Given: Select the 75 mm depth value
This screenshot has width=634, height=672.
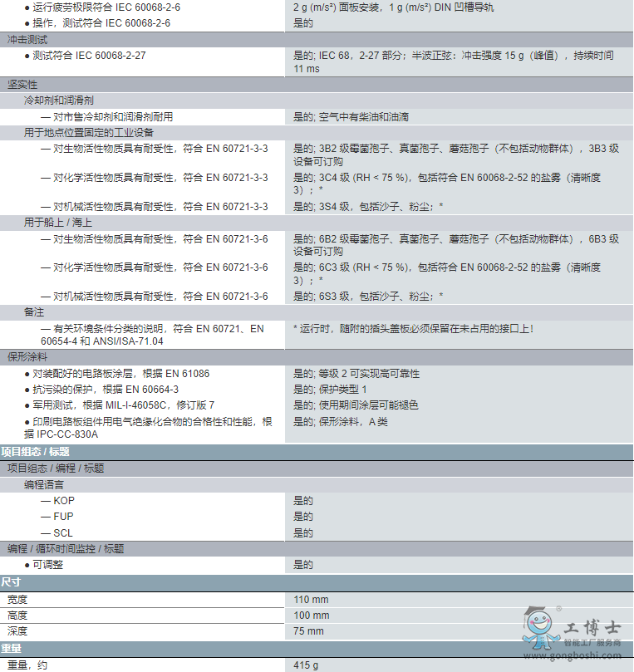Looking at the screenshot, I should (308, 631).
